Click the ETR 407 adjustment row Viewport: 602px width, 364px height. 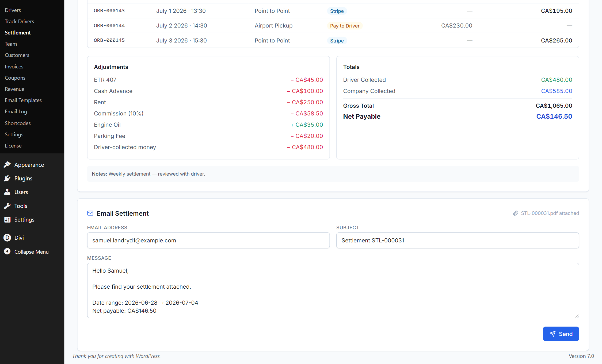208,80
